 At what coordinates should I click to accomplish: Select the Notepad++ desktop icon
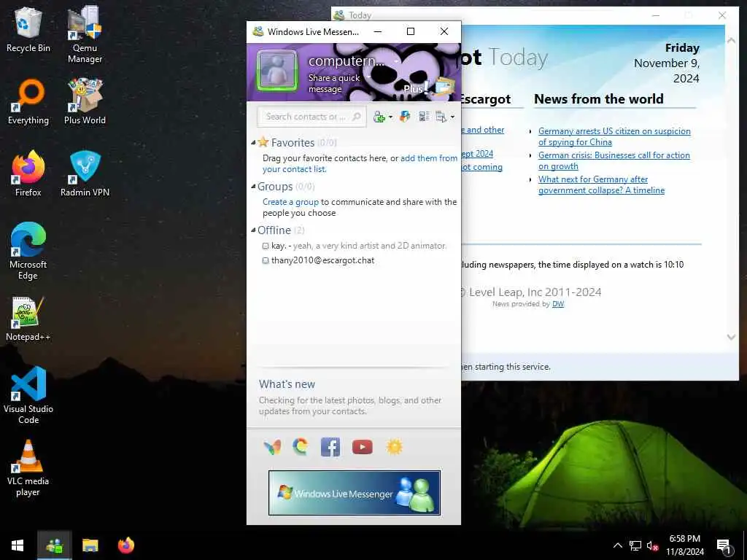pos(28,318)
